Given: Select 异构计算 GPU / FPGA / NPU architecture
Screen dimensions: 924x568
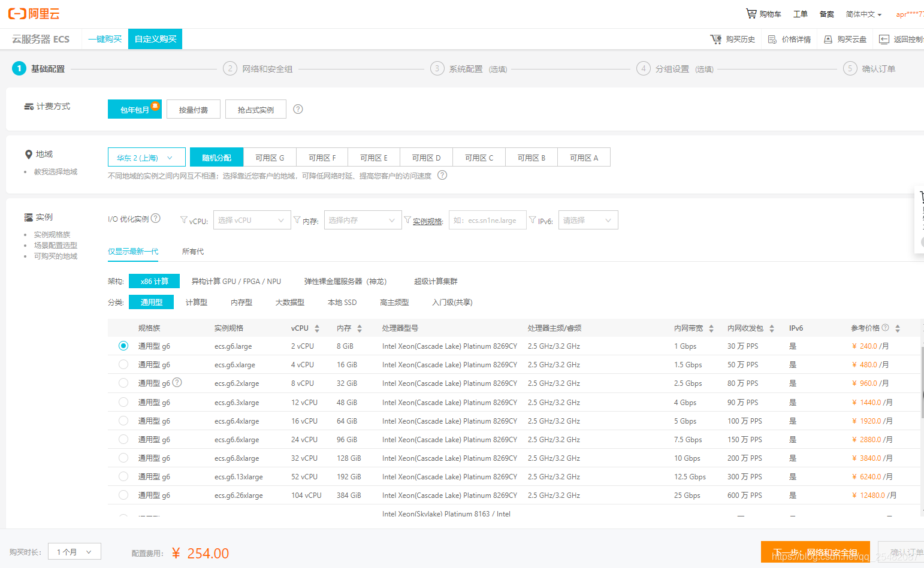Looking at the screenshot, I should pos(236,281).
